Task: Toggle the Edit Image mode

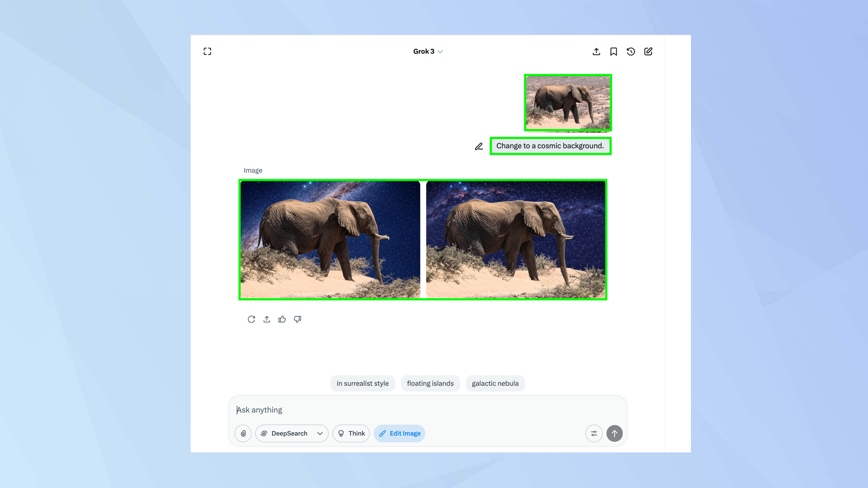Action: coord(399,433)
